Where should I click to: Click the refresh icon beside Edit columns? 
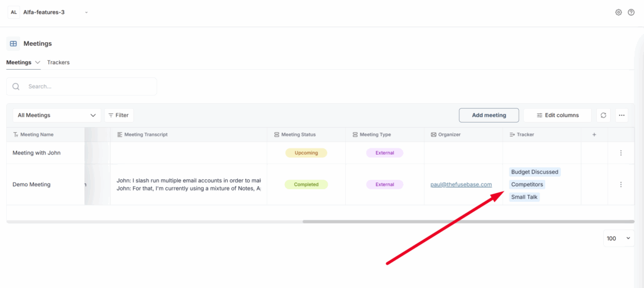pos(603,115)
